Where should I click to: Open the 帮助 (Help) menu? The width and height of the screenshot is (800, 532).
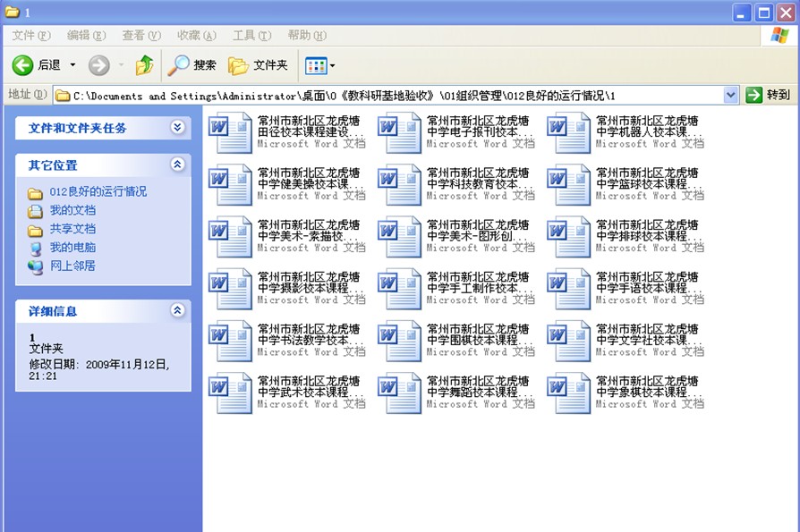(x=307, y=35)
